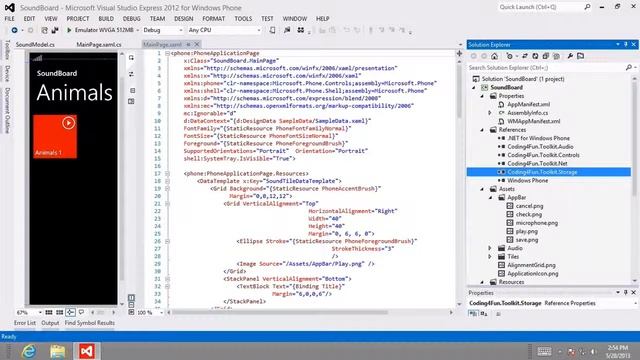
Task: Swap designer and XAML panes
Action: pyautogui.click(x=131, y=74)
